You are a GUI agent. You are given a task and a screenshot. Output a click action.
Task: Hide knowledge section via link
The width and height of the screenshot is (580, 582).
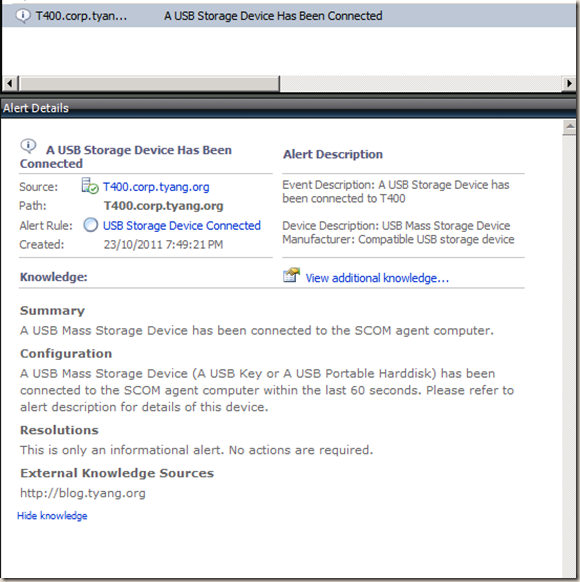coord(52,516)
